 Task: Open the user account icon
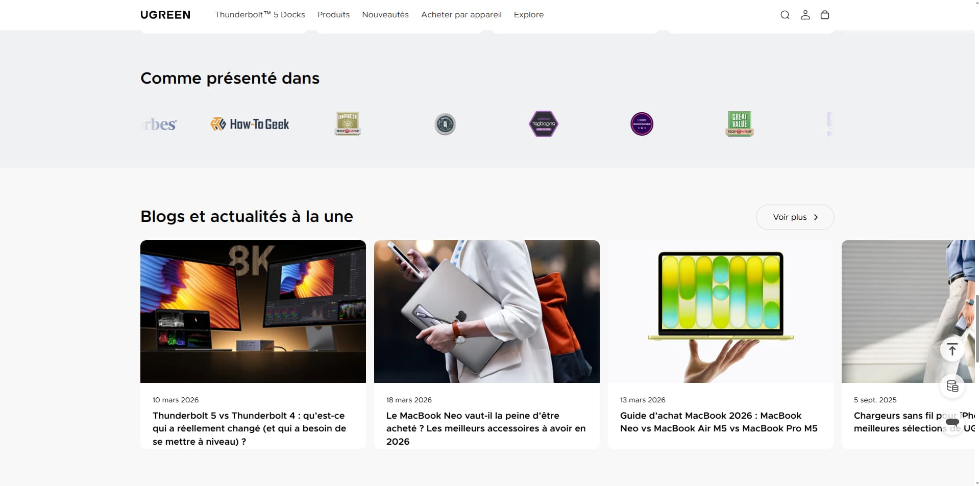pos(805,15)
